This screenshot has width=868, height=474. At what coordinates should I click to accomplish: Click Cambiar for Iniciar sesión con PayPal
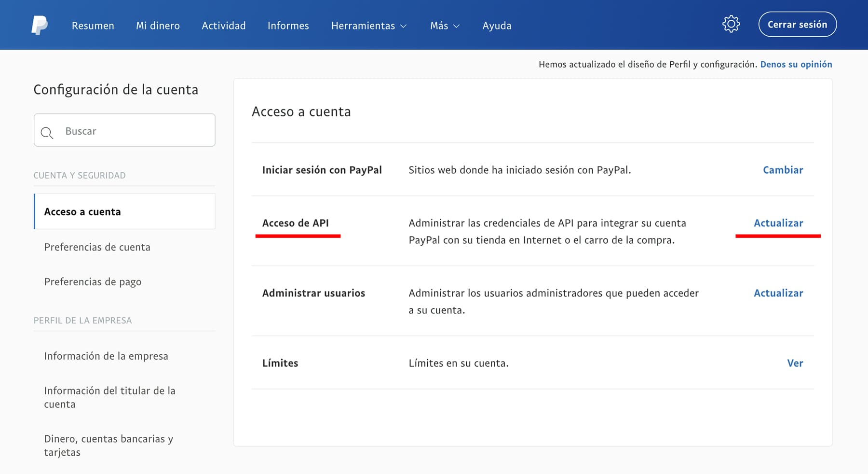pyautogui.click(x=783, y=170)
